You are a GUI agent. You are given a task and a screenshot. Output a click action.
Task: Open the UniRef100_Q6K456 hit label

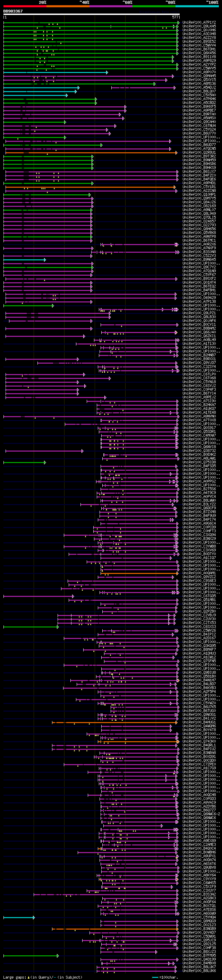(199, 53)
